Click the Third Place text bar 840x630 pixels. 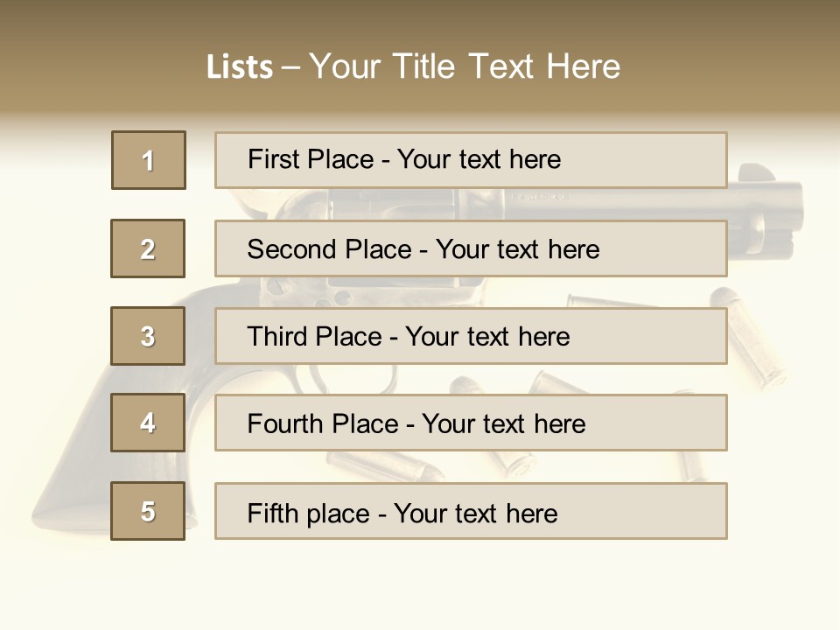(x=471, y=336)
